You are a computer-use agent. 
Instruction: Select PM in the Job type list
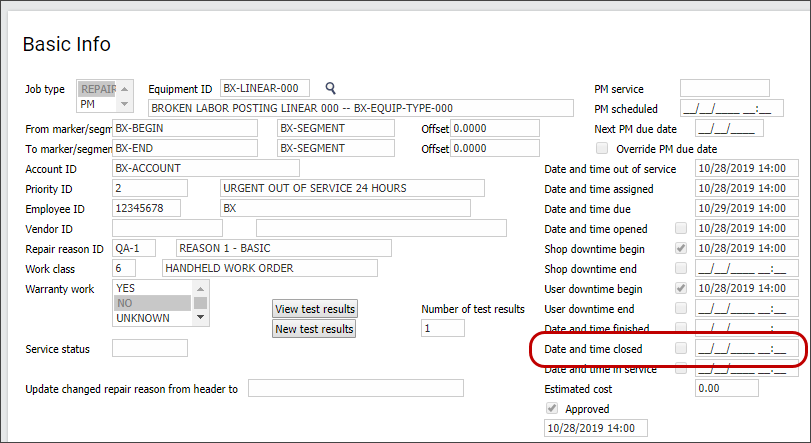[x=96, y=103]
